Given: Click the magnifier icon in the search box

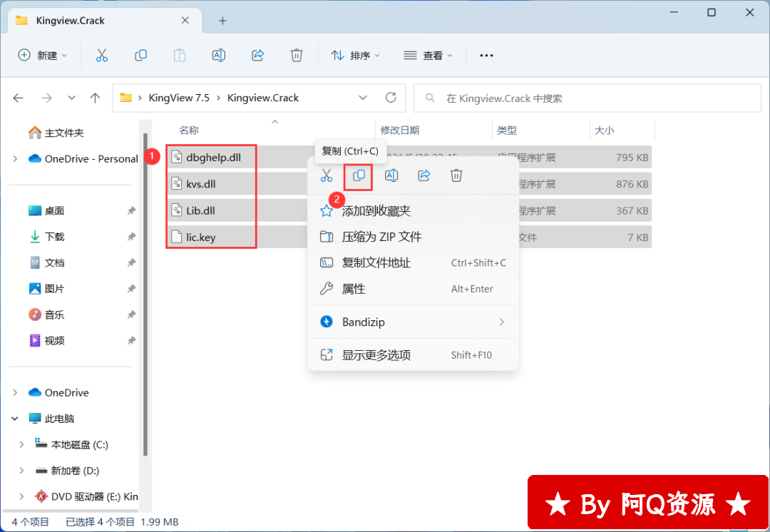Looking at the screenshot, I should pos(430,98).
